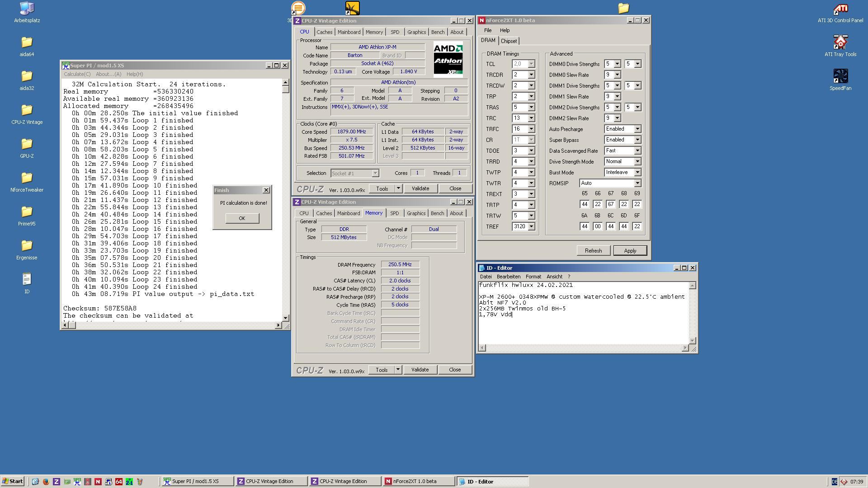Expand the TRFC dropdown
The image size is (868, 488).
click(531, 129)
